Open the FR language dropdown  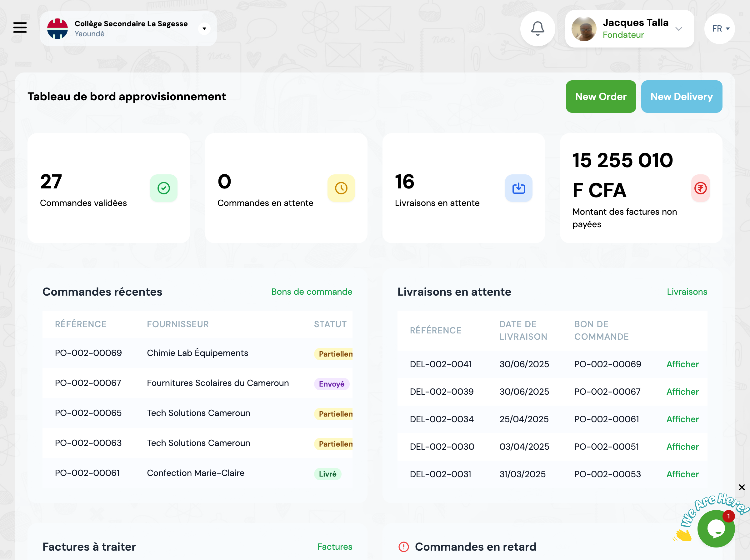pos(720,28)
